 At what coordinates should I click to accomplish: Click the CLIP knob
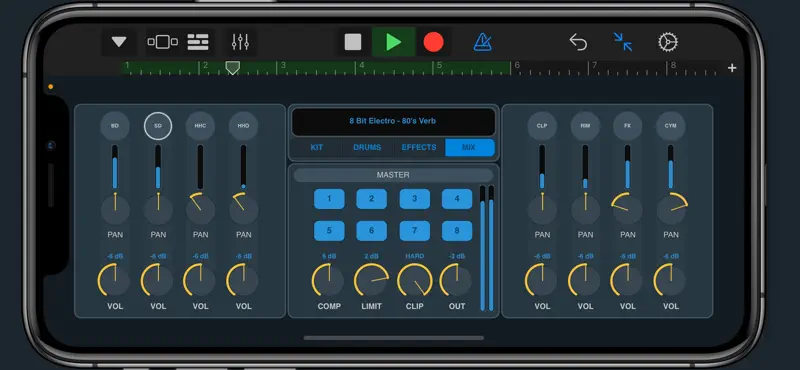(x=414, y=280)
